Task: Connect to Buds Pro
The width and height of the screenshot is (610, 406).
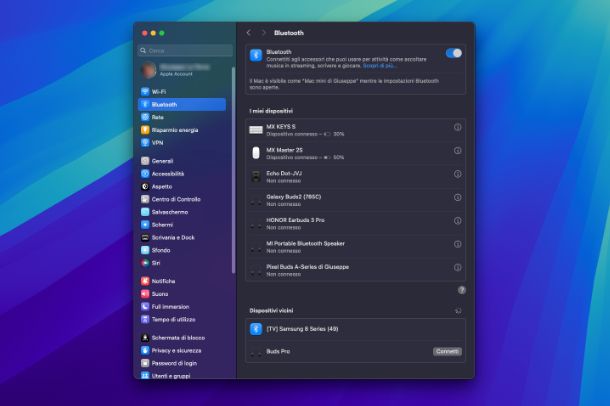Action: (x=447, y=351)
